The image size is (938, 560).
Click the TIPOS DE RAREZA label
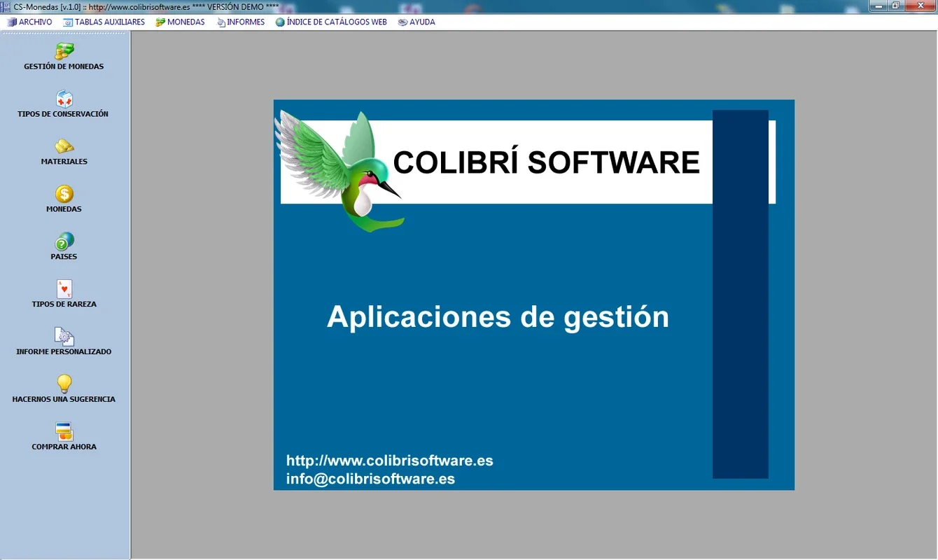pos(64,304)
